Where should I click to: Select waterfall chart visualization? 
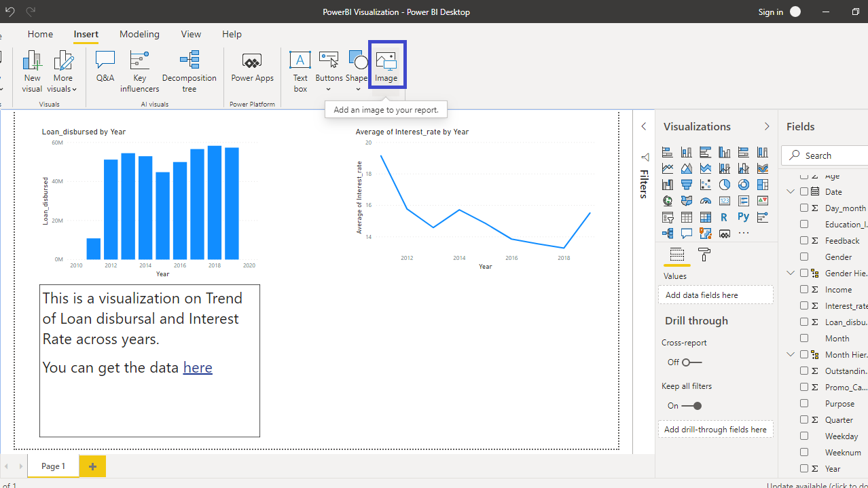pos(668,185)
